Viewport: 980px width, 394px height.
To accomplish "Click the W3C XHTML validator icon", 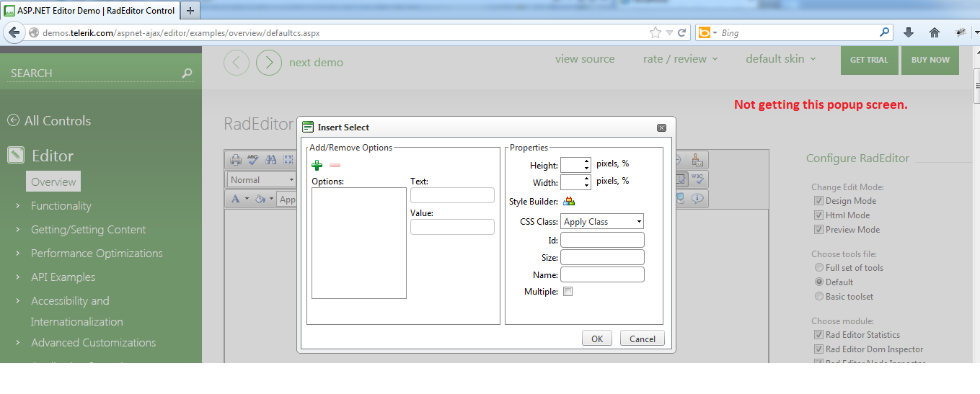I will pyautogui.click(x=697, y=179).
